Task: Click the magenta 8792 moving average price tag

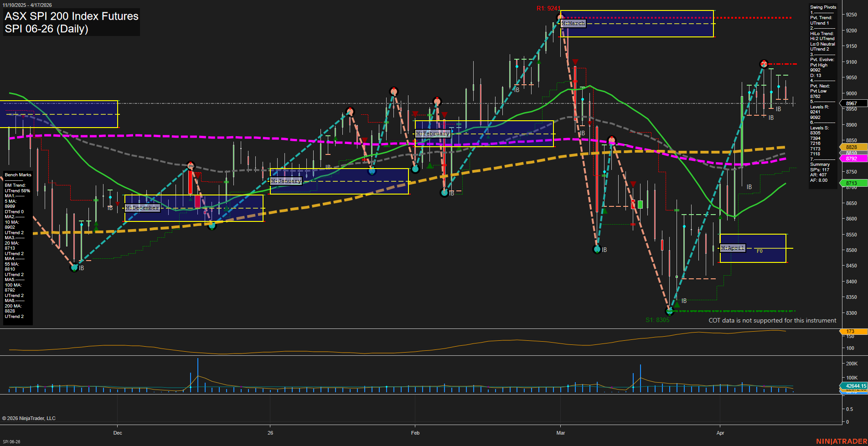Action: 852,159
